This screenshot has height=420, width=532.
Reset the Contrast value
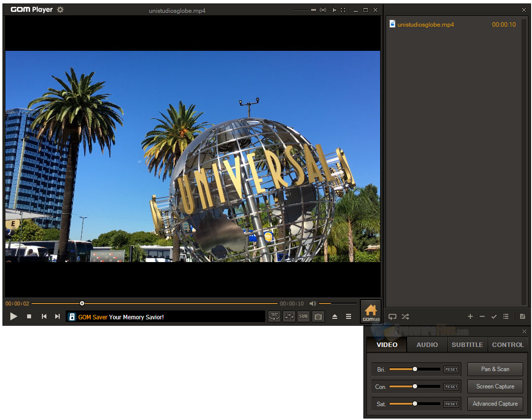point(451,387)
